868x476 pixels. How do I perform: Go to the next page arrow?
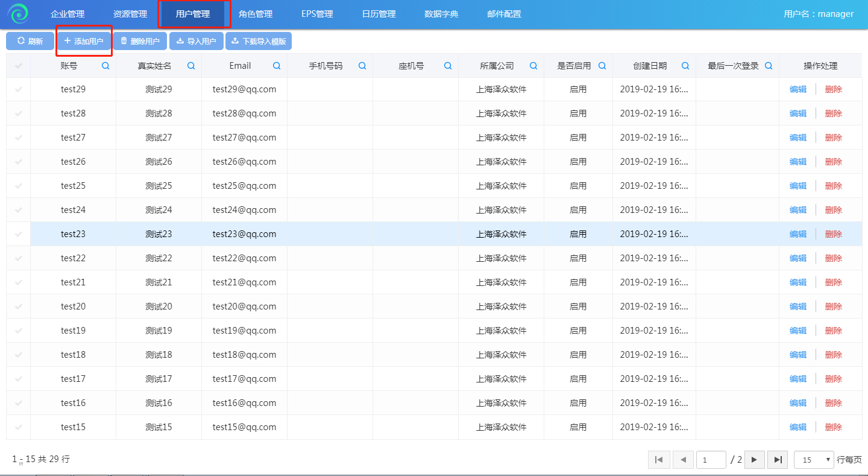754,460
